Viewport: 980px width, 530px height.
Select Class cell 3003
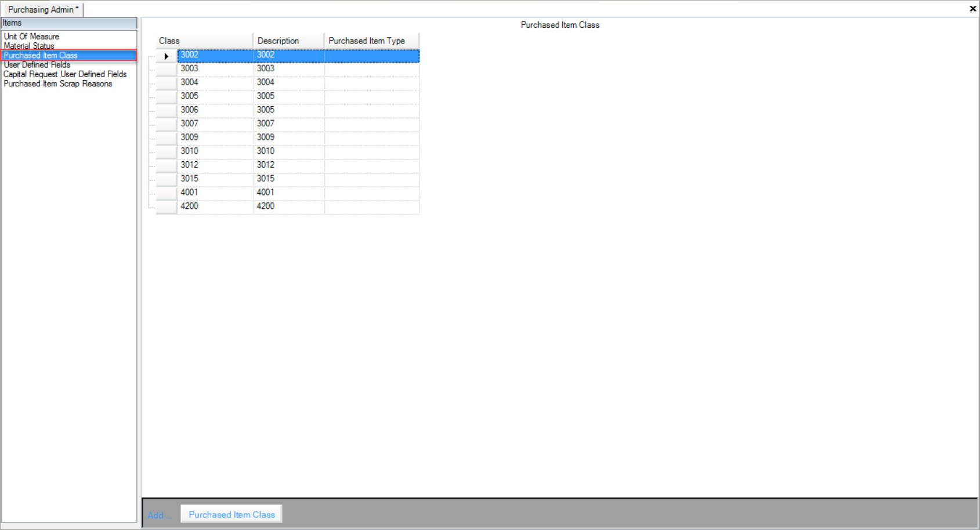(215, 68)
